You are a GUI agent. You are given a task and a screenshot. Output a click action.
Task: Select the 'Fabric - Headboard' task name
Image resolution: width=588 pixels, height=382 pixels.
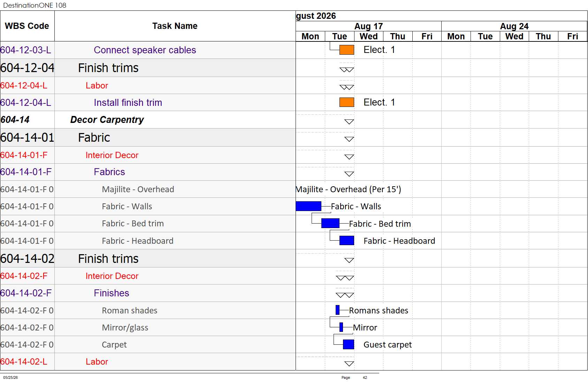138,241
